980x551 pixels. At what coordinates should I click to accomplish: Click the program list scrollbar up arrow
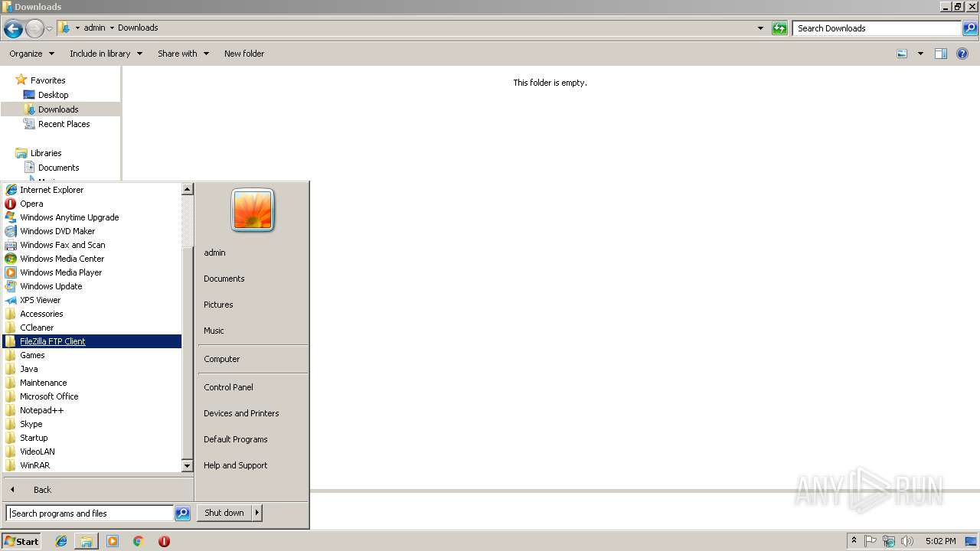click(x=187, y=189)
